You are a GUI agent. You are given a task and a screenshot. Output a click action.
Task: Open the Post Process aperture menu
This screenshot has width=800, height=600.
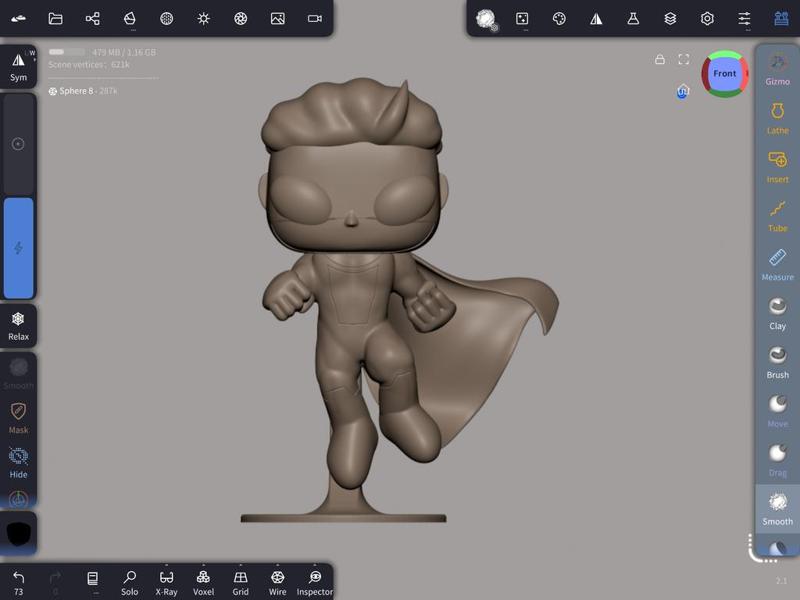tap(240, 19)
